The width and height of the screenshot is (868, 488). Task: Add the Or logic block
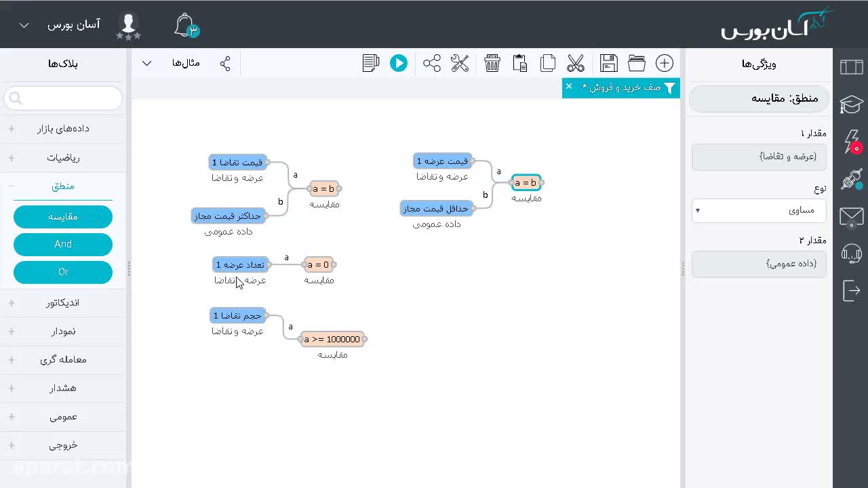(63, 272)
